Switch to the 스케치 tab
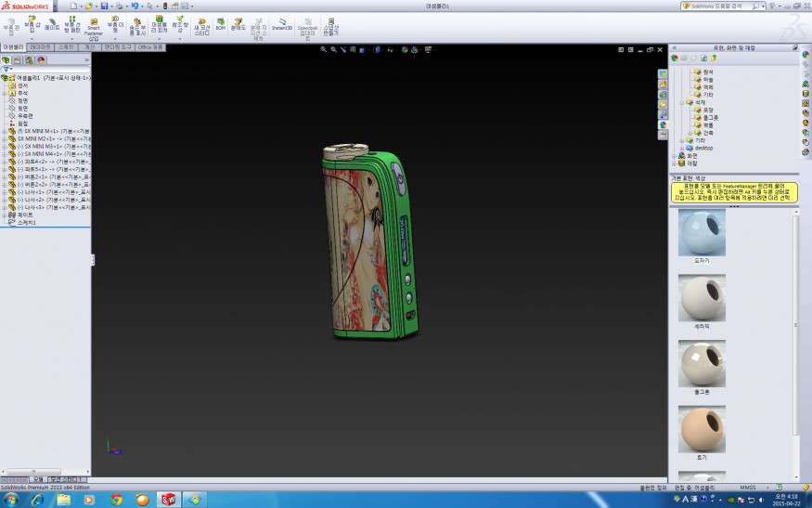 click(66, 47)
